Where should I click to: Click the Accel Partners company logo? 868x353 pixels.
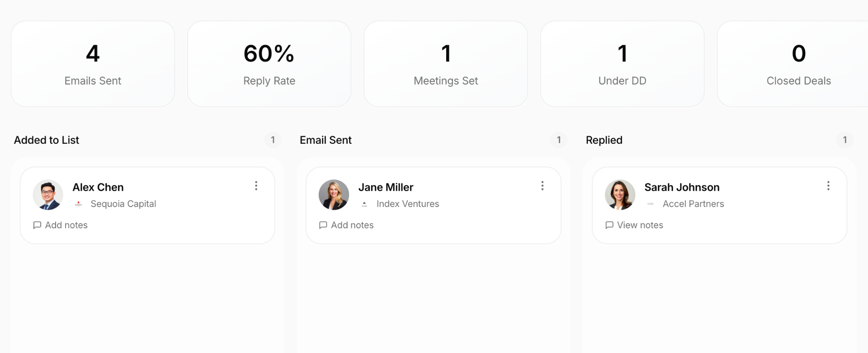click(651, 204)
